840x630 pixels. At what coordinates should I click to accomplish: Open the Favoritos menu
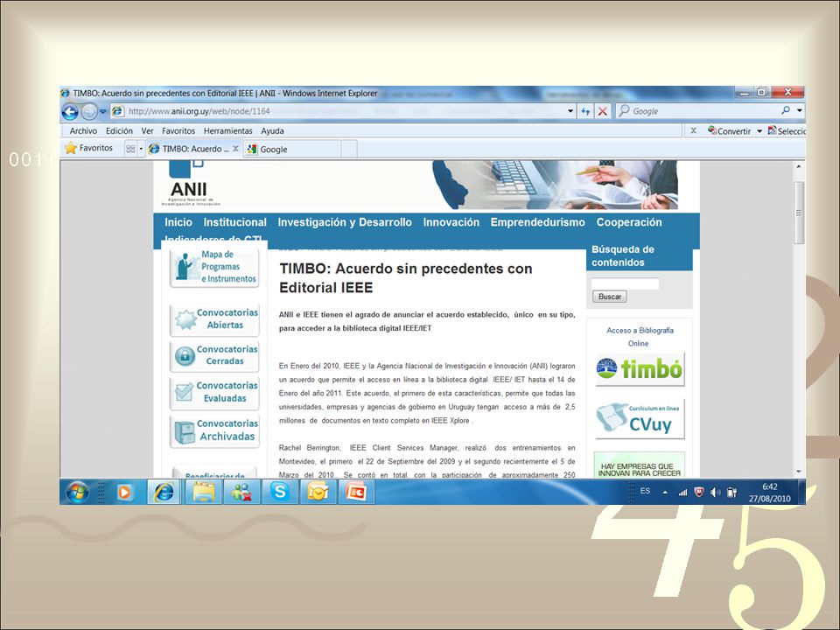point(178,130)
